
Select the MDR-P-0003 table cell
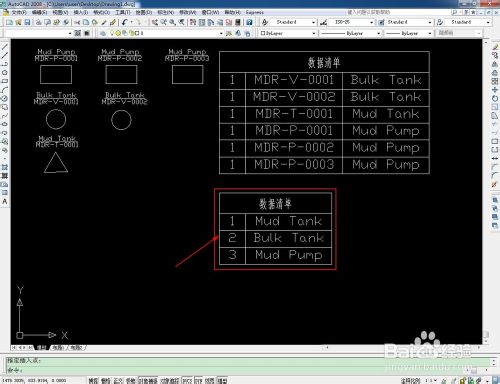click(294, 165)
